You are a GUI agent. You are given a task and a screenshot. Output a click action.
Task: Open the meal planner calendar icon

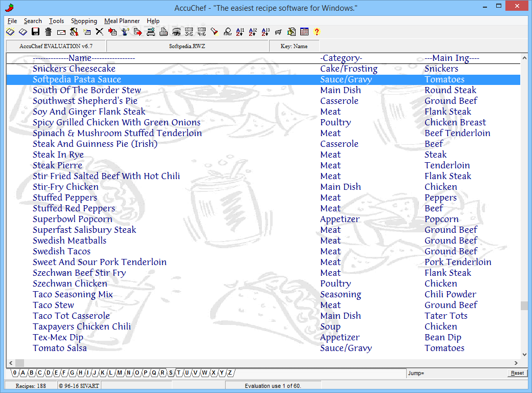pos(304,32)
